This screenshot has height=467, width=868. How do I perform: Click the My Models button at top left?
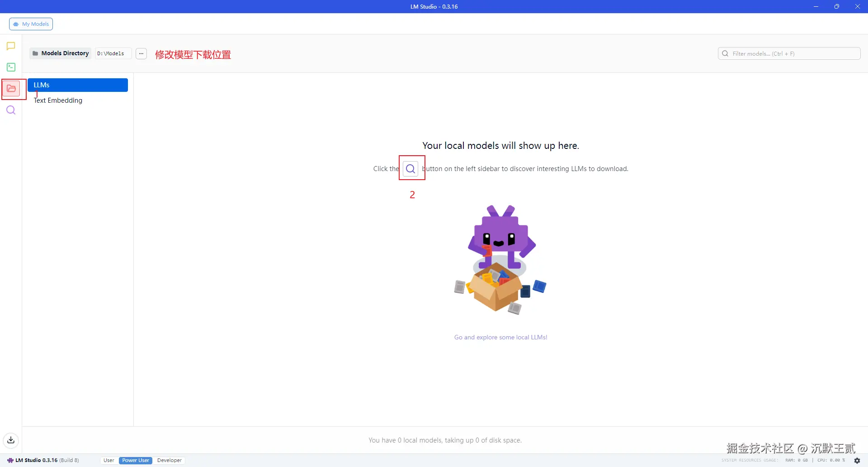click(31, 24)
